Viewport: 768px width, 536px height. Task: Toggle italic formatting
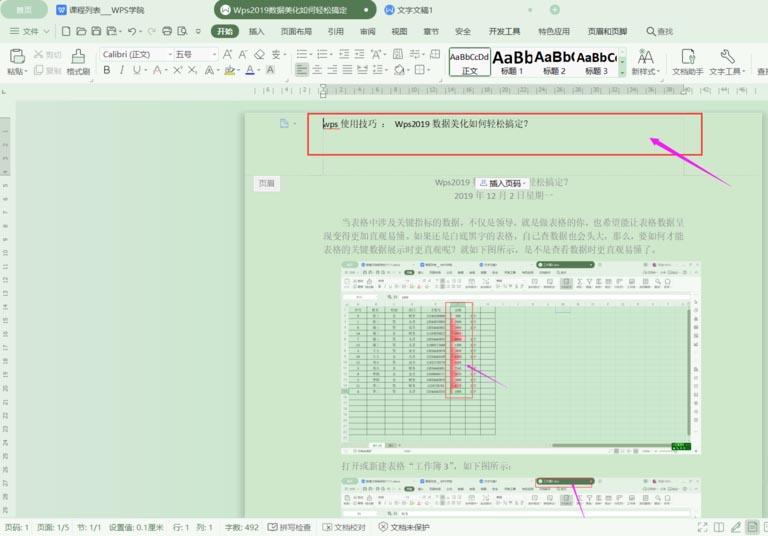coord(121,71)
